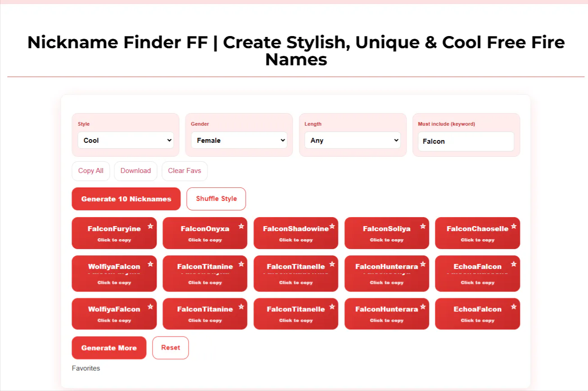588x391 pixels.
Task: Click the "Style" field label
Action: 84,124
